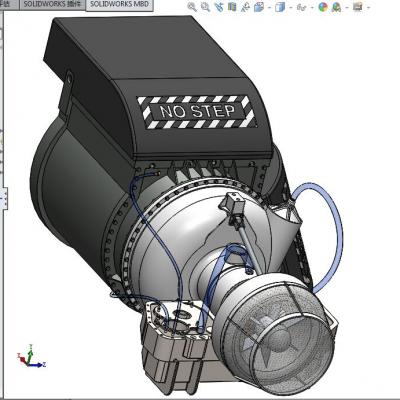Viewport: 400px width, 400px height.
Task: Expand the Hide/Show Items dropdown arrow
Action: 312,7
